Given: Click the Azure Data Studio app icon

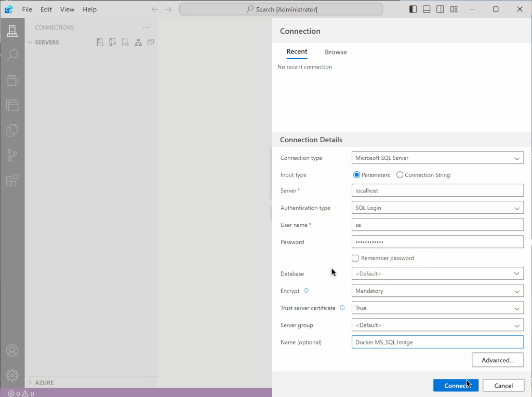Looking at the screenshot, I should point(8,9).
